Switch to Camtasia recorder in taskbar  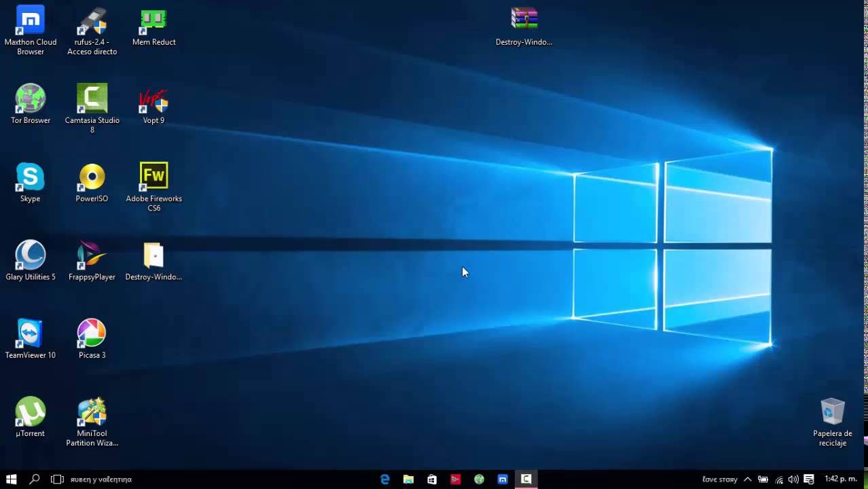coord(526,479)
